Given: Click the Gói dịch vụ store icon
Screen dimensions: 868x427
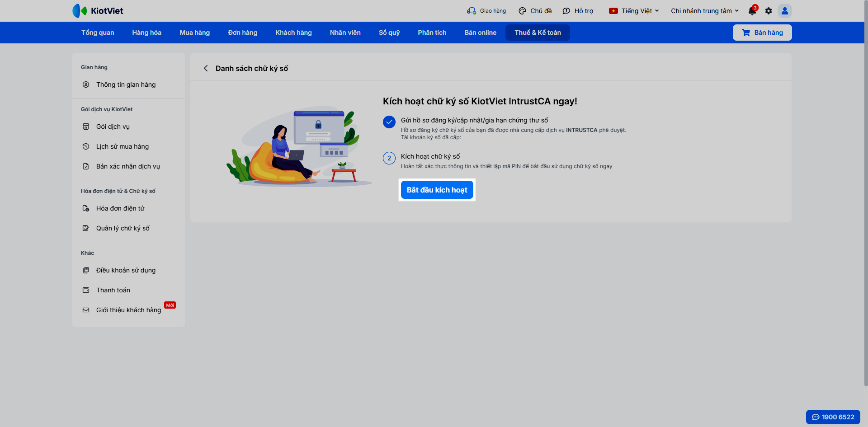Looking at the screenshot, I should (x=86, y=127).
